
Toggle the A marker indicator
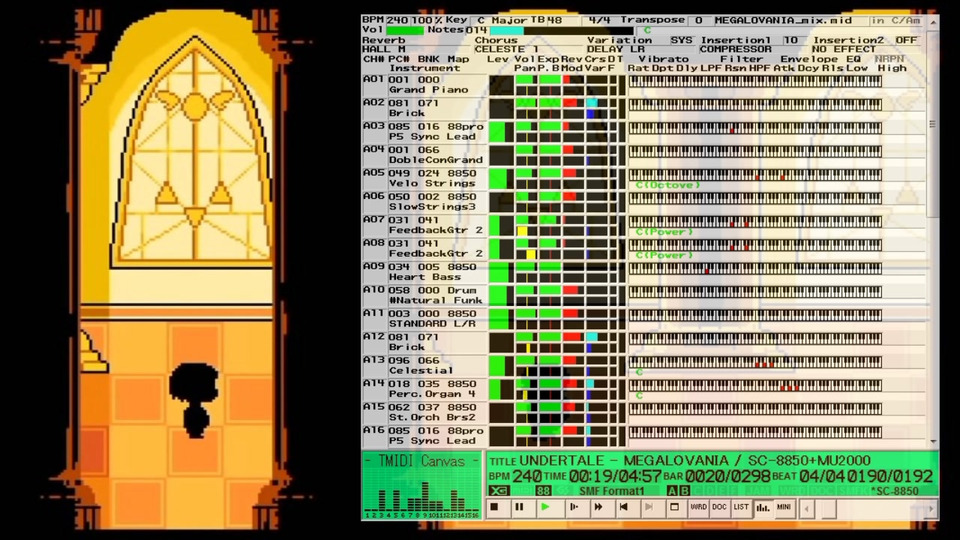(672, 490)
